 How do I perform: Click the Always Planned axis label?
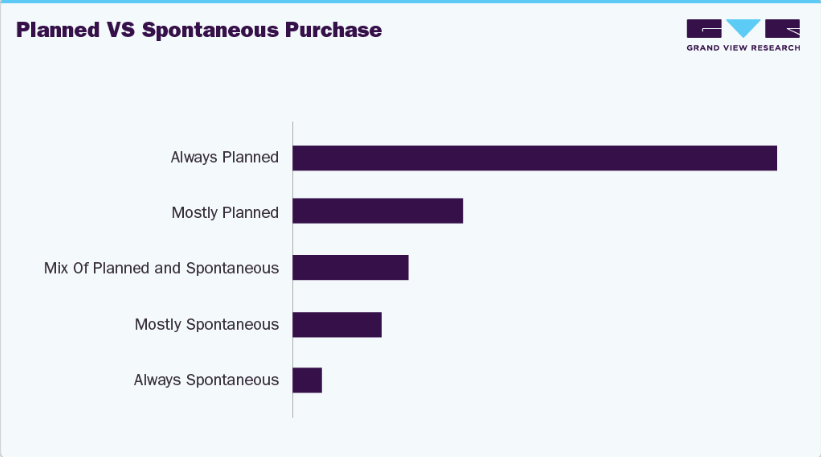[225, 157]
